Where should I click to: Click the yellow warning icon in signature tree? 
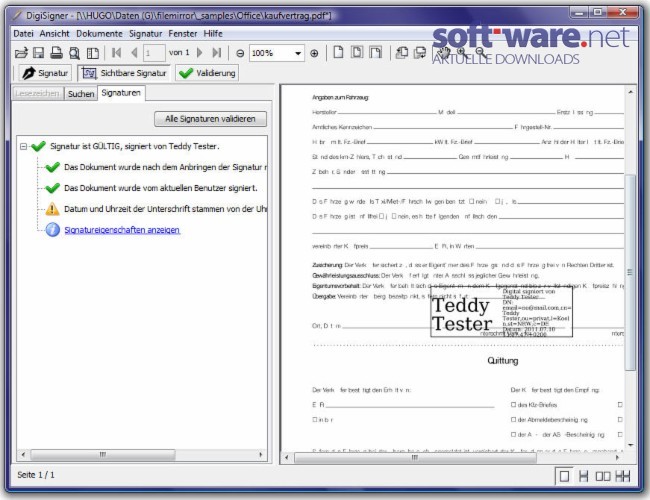pos(53,209)
